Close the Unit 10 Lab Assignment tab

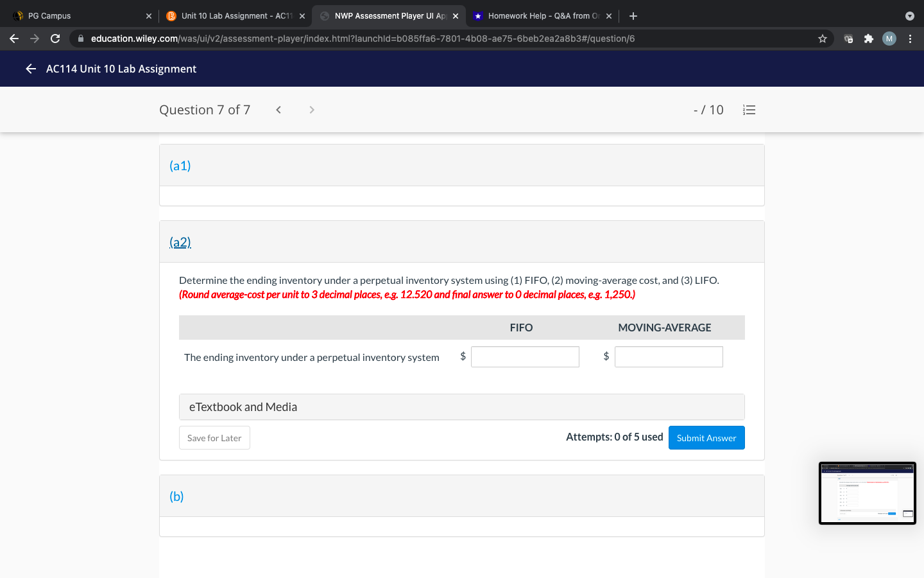tap(302, 16)
